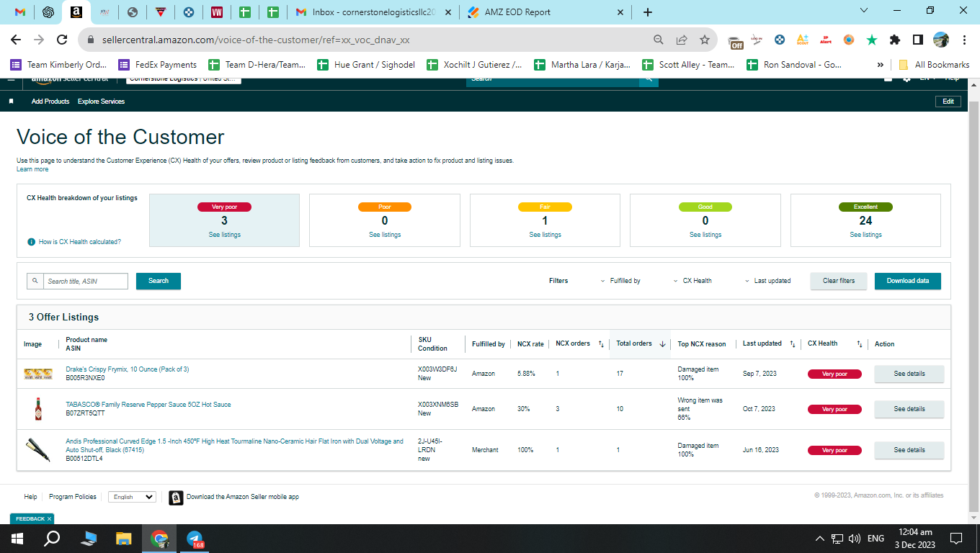Open the Chrome profile avatar menu
This screenshot has height=553, width=980.
tap(941, 40)
